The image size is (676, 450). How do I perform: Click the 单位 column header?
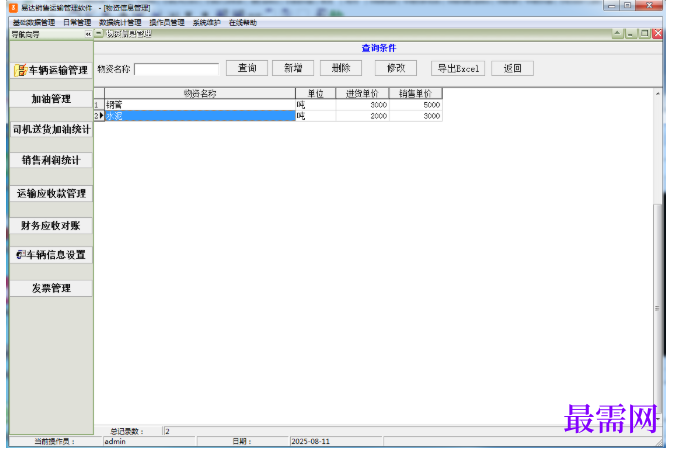point(316,94)
